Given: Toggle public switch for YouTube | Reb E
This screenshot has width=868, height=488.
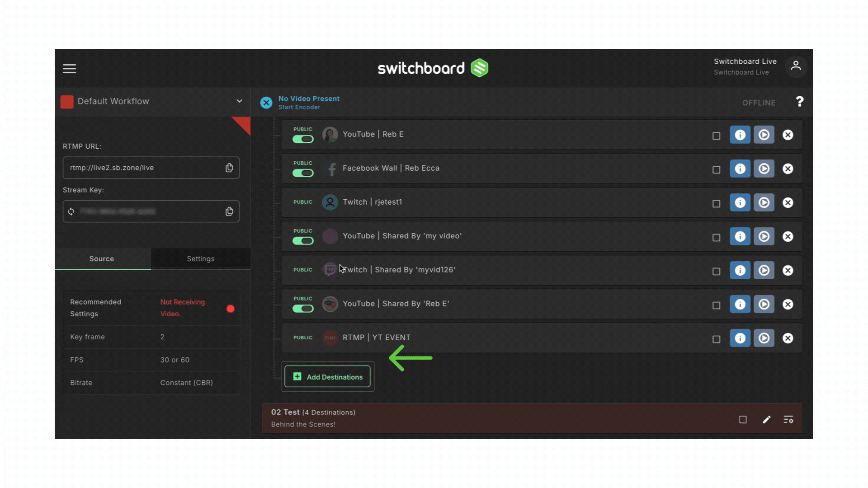Looking at the screenshot, I should 303,139.
